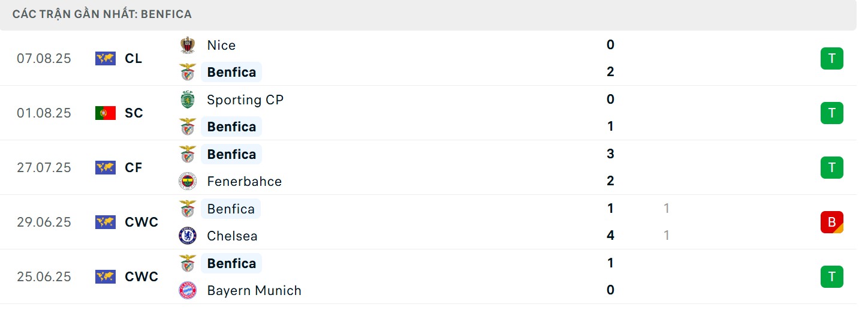The height and width of the screenshot is (316, 868).
Task: Click the world flag icon beside CL
Action: pyautogui.click(x=105, y=58)
